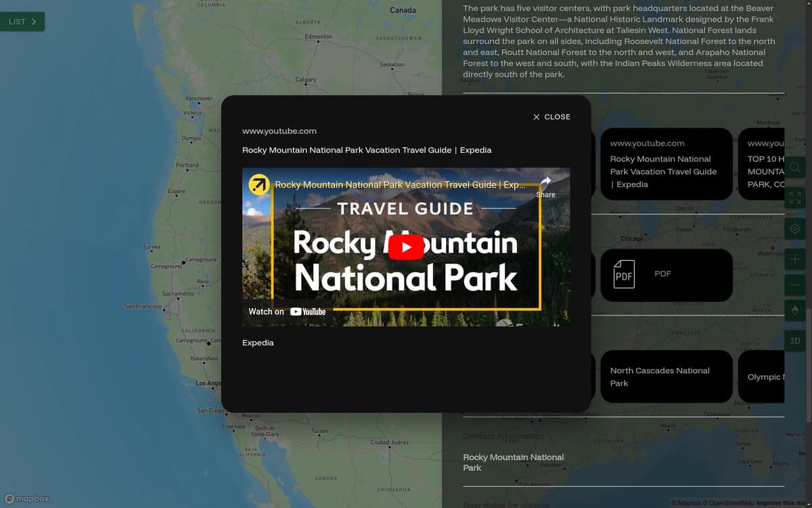Screen dimensions: 812x508
Task: Click Rocky Mountain National Park contact text
Action: coord(513,462)
